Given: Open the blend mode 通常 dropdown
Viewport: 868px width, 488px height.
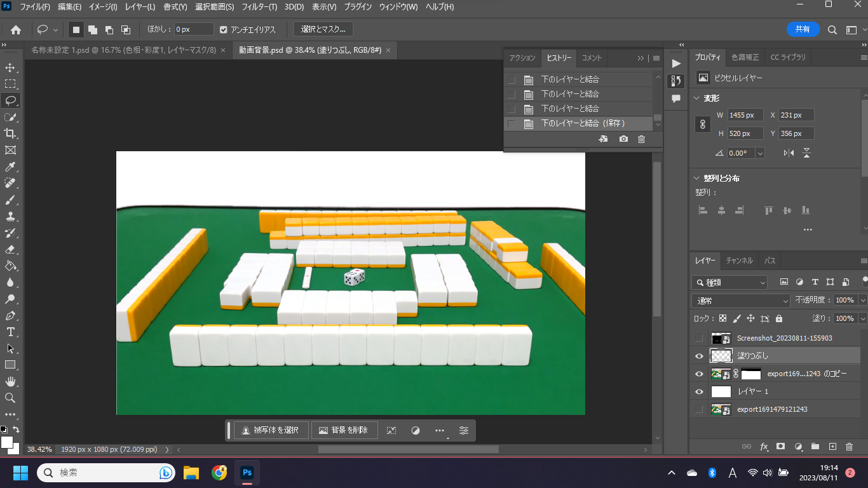Looking at the screenshot, I should [740, 301].
